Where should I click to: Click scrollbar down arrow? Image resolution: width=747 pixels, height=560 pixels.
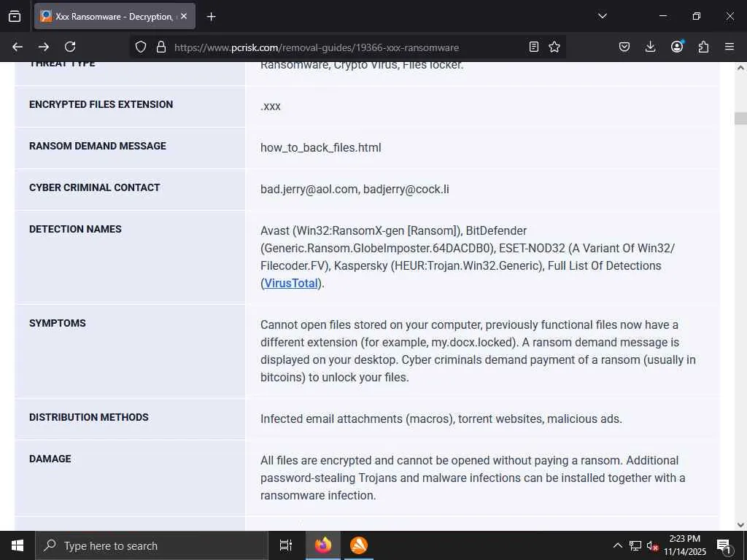(x=740, y=525)
